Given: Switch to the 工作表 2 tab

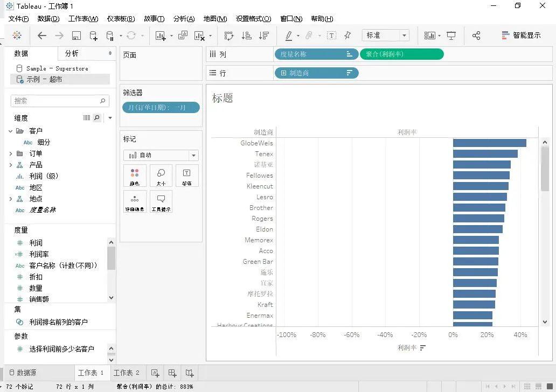Looking at the screenshot, I should [x=126, y=373].
